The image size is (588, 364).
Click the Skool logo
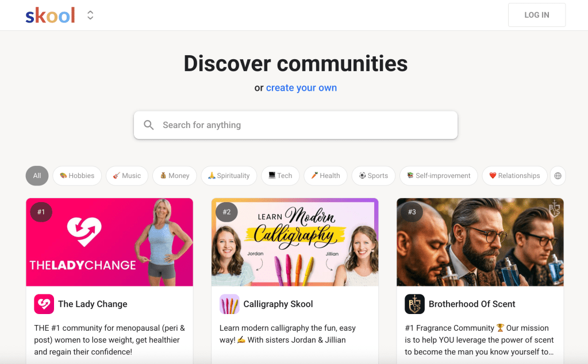(x=50, y=16)
